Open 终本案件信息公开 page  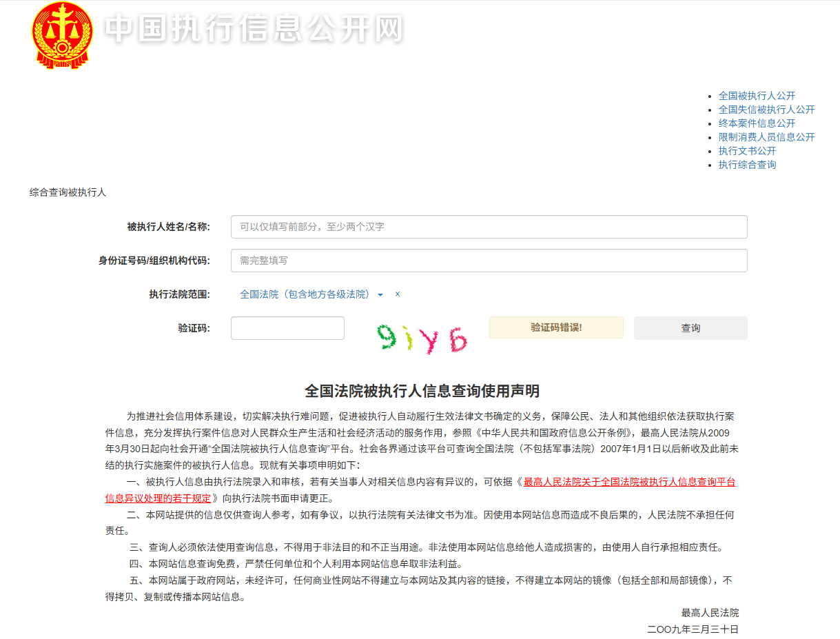(756, 123)
